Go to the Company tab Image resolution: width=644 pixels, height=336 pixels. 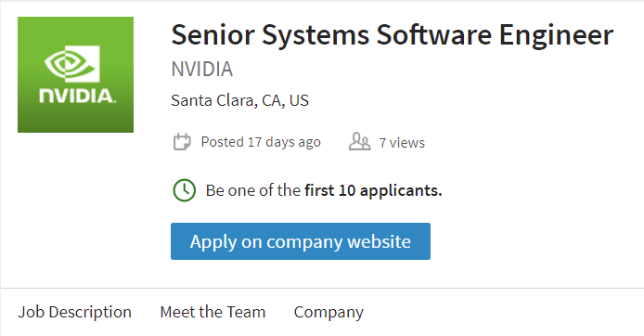(x=328, y=313)
